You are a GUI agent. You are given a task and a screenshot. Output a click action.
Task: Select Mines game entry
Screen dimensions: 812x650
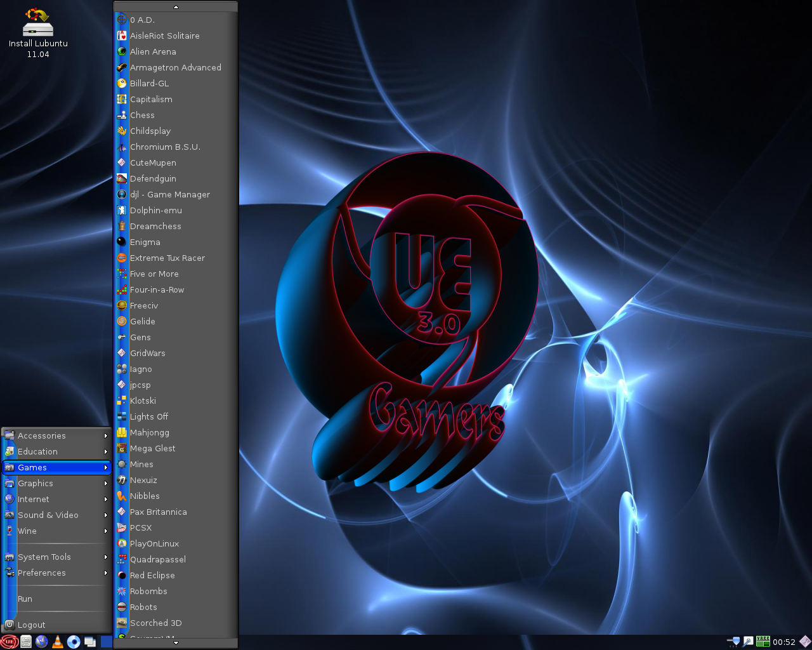tap(176, 464)
